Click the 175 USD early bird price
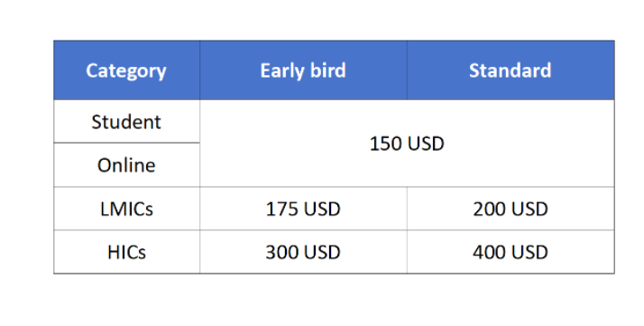644x326 pixels. coord(304,209)
